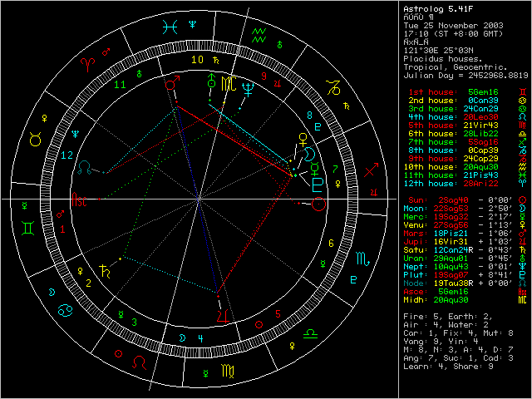The image size is (532, 399).
Task: Select the 'Ang: 7, Suc: 1, Cad: 3' line
Action: pos(458,358)
